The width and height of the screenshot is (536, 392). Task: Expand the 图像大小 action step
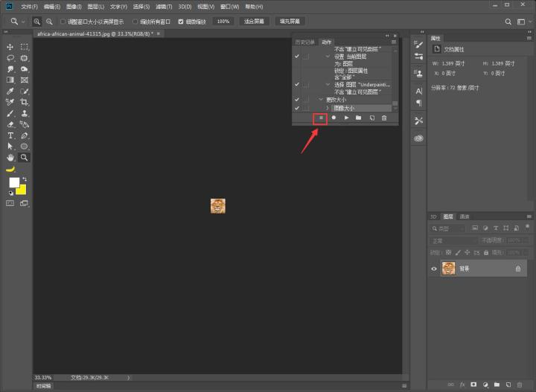tap(328, 108)
